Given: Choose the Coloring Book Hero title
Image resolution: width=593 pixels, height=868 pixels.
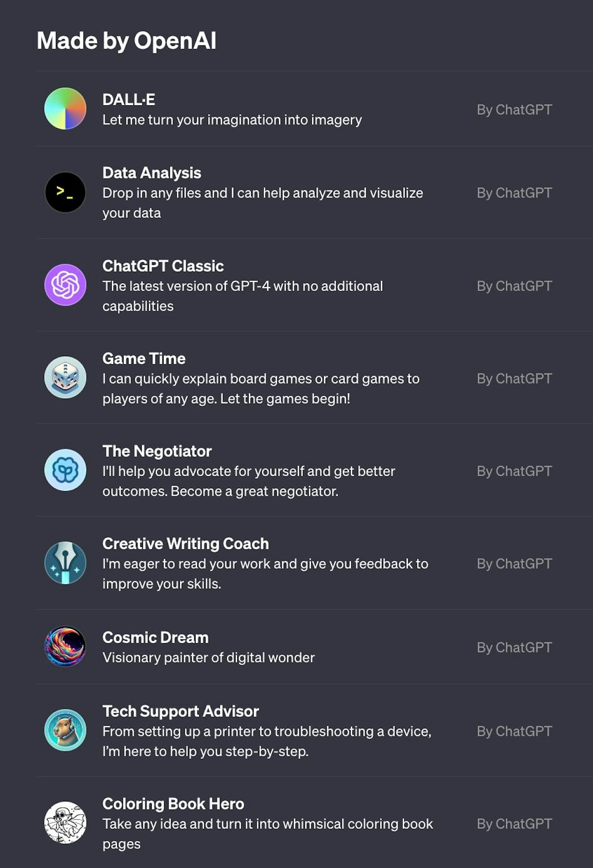Looking at the screenshot, I should pos(173,804).
